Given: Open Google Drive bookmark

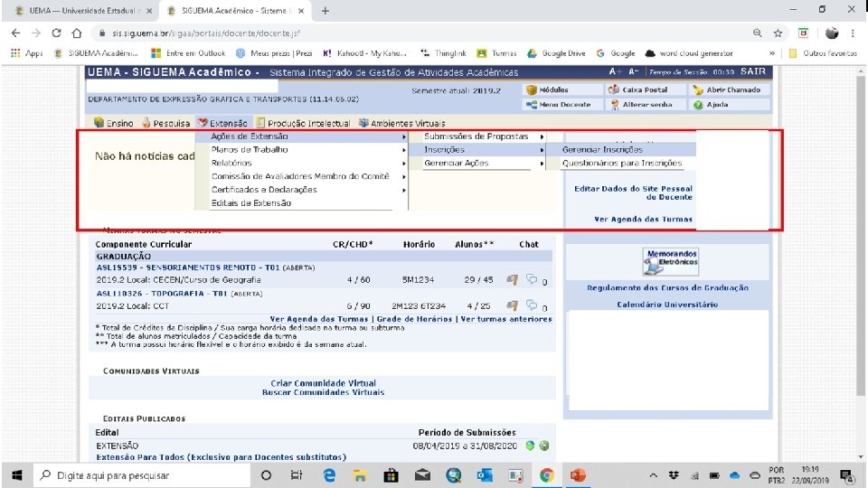Looking at the screenshot, I should pos(556,53).
